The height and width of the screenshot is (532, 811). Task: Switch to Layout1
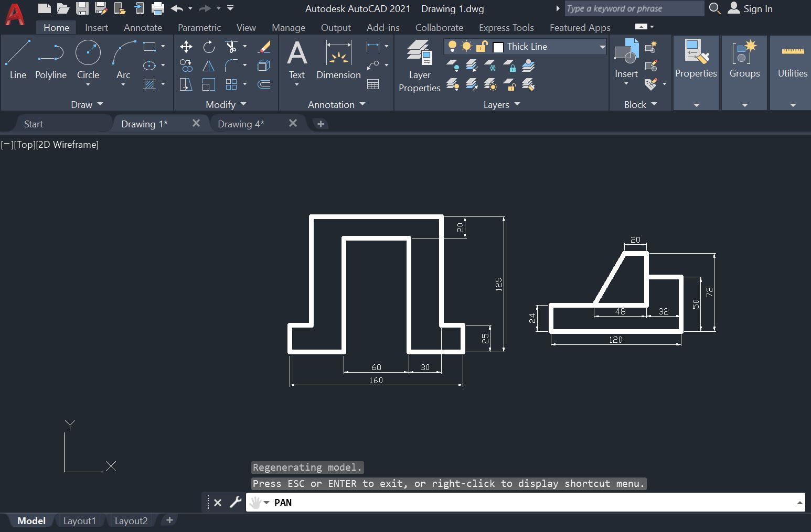[x=79, y=520]
